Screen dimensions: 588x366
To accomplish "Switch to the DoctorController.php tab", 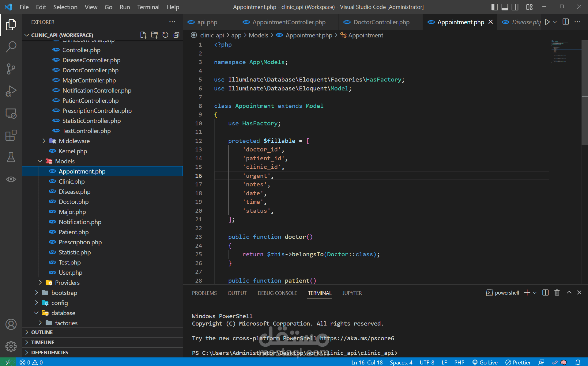I will [381, 22].
